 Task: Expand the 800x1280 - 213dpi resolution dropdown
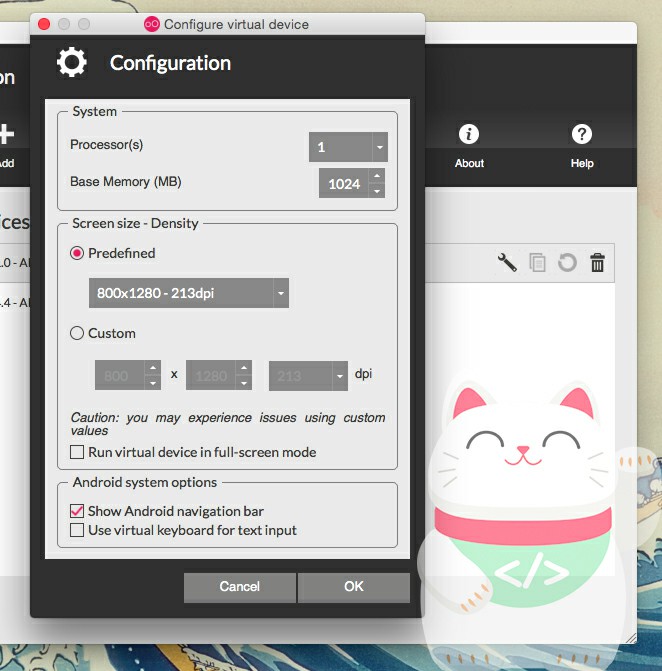(189, 293)
